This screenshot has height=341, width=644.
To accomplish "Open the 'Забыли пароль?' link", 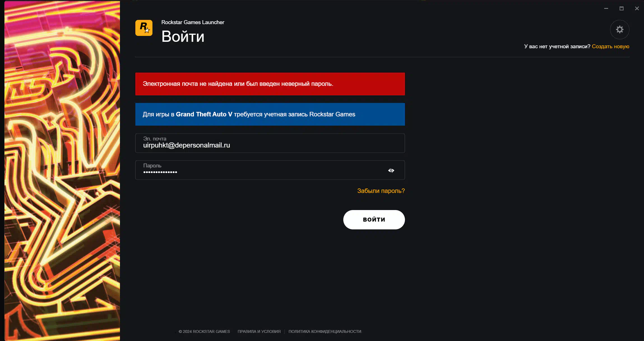I will [381, 191].
